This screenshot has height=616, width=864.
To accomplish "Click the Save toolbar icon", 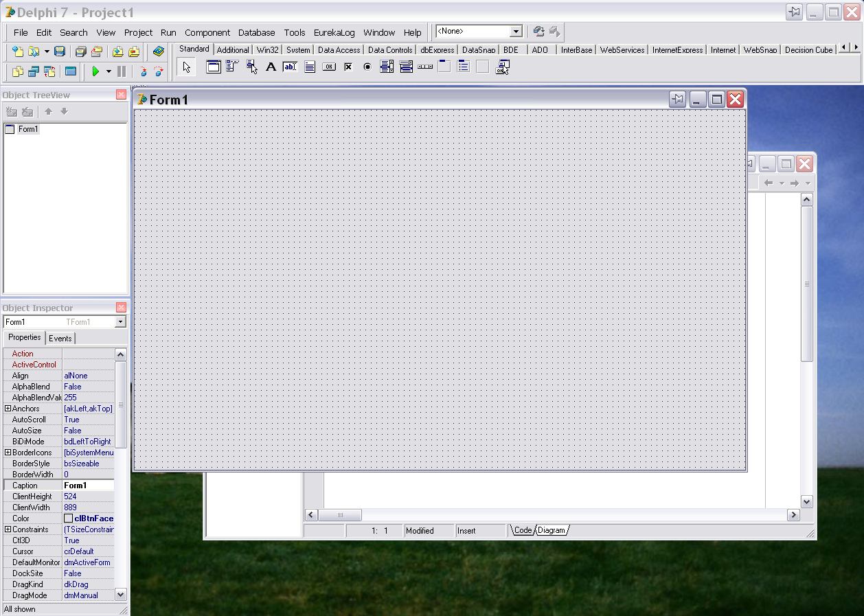I will (x=60, y=52).
